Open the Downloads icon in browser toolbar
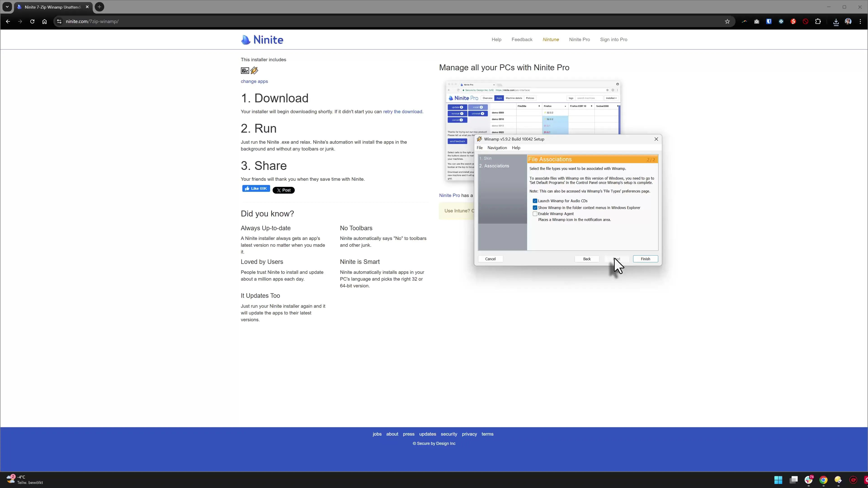The height and width of the screenshot is (488, 868). click(836, 21)
